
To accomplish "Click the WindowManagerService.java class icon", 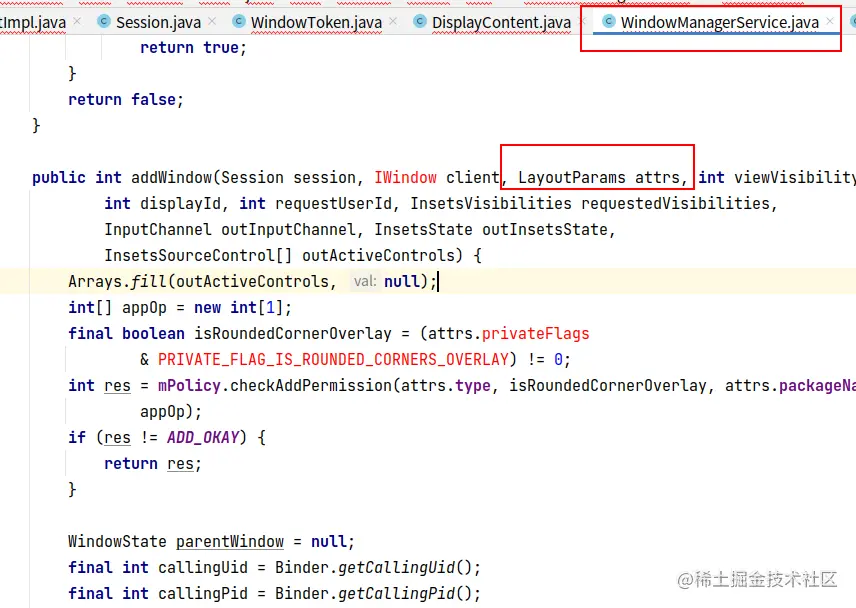I will [x=609, y=21].
